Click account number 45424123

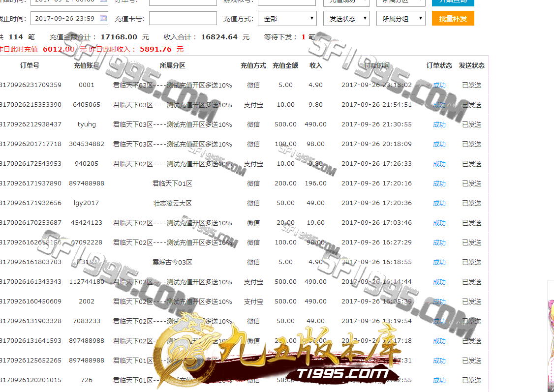87,223
